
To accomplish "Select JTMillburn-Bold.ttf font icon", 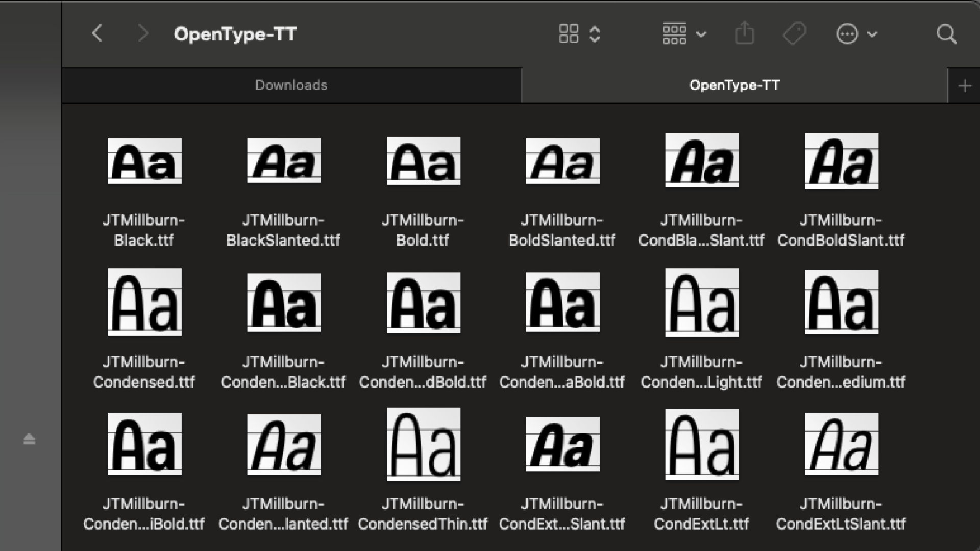I will [424, 161].
